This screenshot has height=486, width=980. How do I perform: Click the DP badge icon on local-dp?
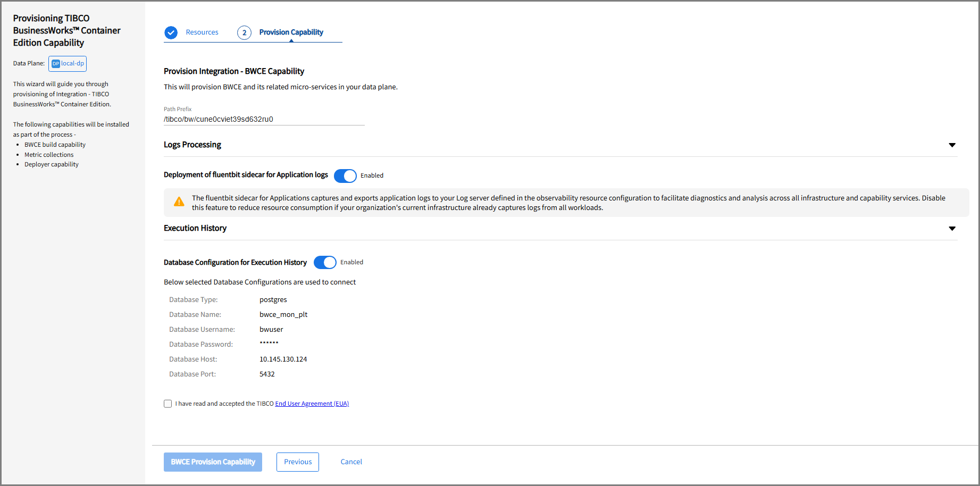56,64
